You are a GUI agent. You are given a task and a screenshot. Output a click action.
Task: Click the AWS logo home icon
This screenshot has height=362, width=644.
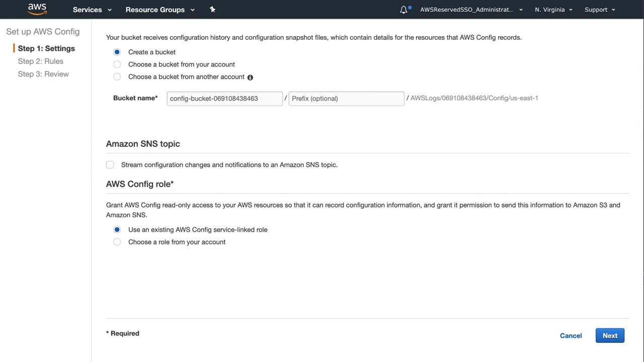click(37, 9)
